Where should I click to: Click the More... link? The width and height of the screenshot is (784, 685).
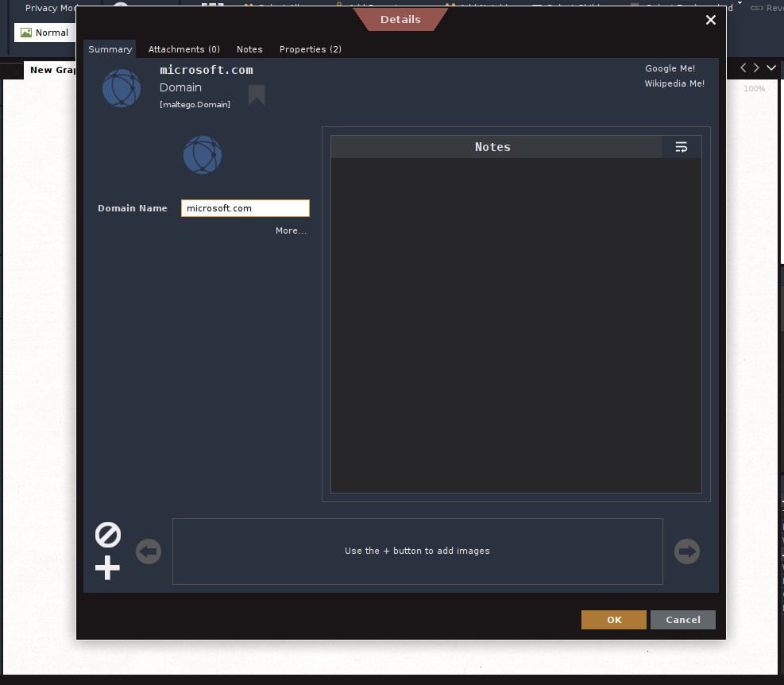click(x=291, y=230)
